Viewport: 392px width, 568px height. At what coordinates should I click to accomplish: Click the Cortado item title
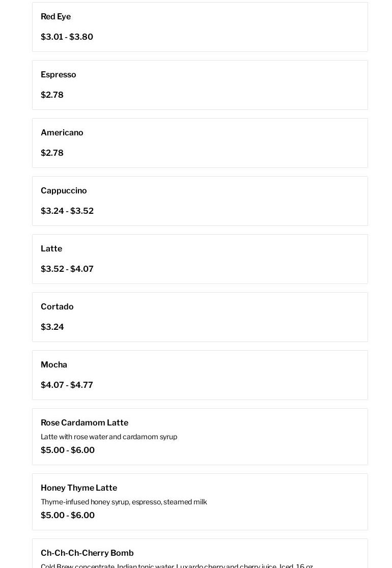coord(57,307)
